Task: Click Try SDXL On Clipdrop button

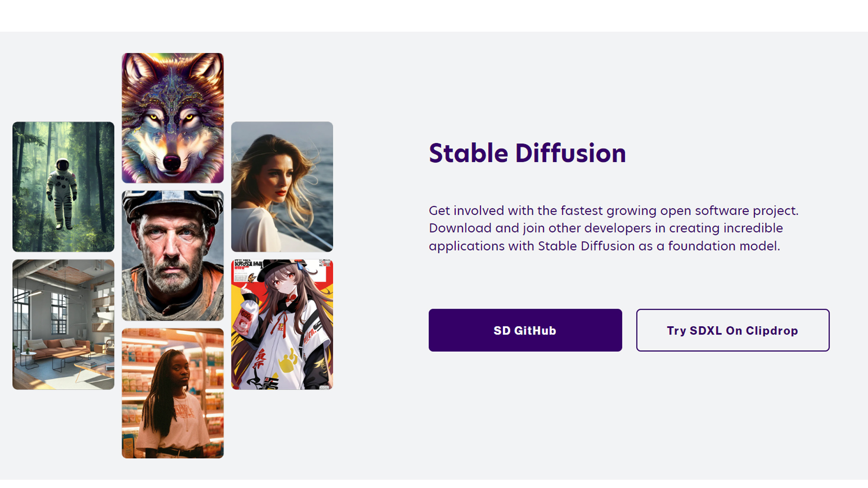Action: coord(732,330)
